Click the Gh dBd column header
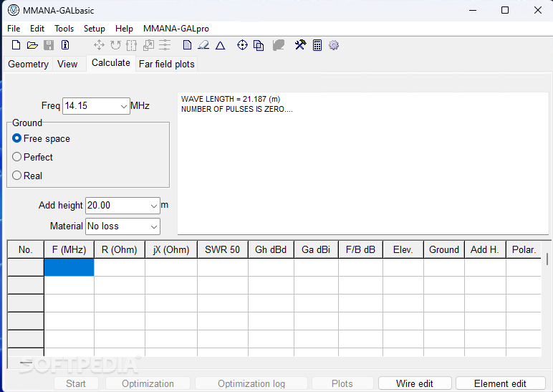553x392 pixels. [x=271, y=250]
